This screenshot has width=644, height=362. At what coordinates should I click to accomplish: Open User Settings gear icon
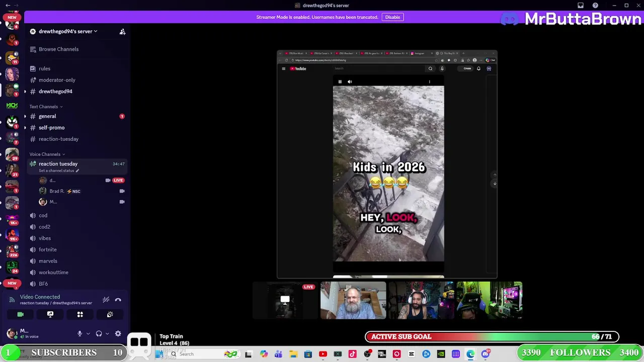[x=118, y=333]
